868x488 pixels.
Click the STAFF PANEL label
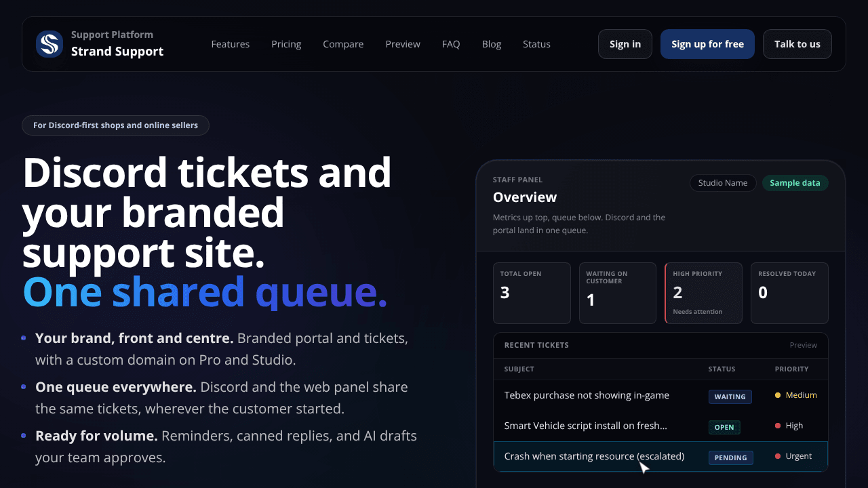[518, 180]
